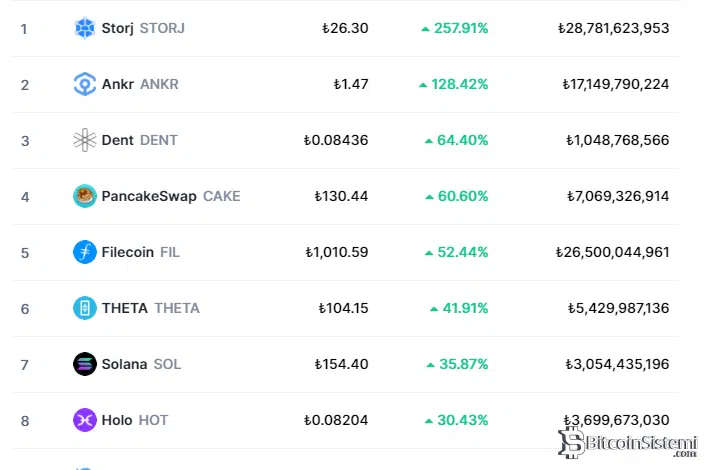Image resolution: width=708 pixels, height=470 pixels.
Task: Click the PancakeSwap pancake logo icon
Action: [85, 196]
